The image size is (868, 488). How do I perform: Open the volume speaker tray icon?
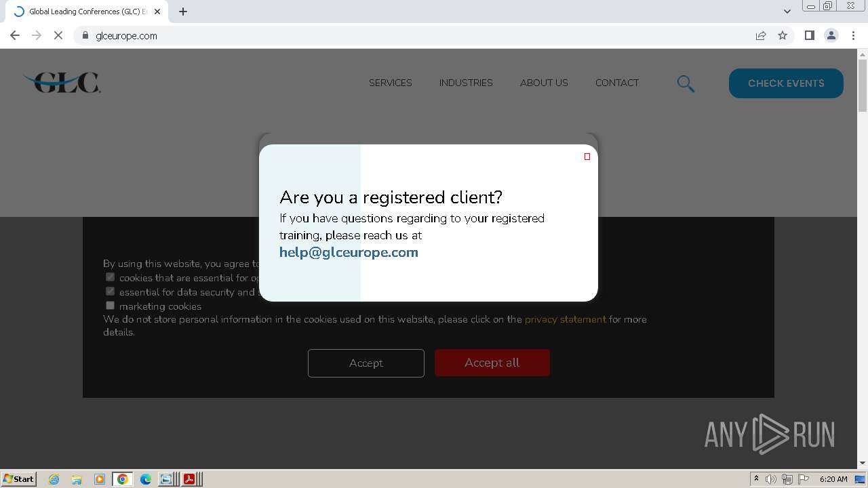click(771, 479)
